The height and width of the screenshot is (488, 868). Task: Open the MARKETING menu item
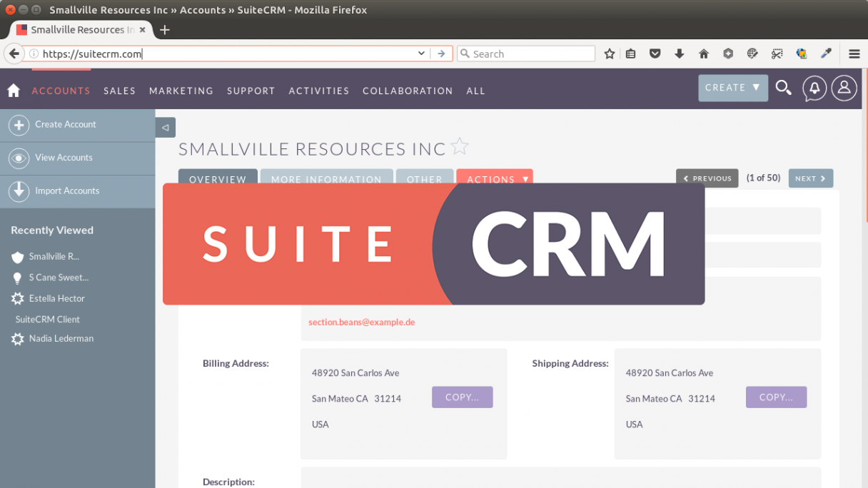181,91
